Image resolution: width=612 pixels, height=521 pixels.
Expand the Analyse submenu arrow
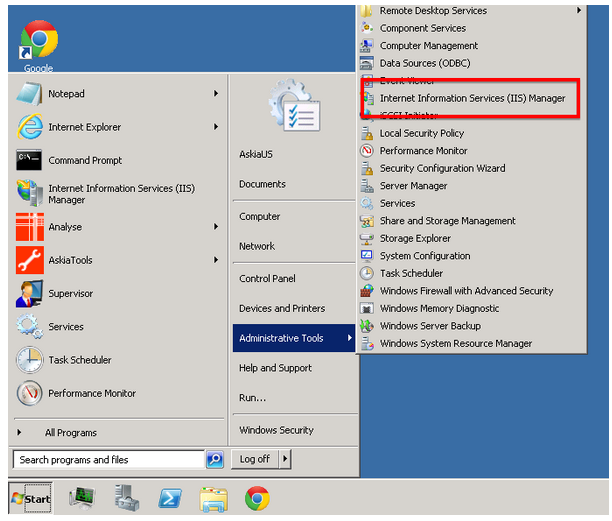click(216, 226)
